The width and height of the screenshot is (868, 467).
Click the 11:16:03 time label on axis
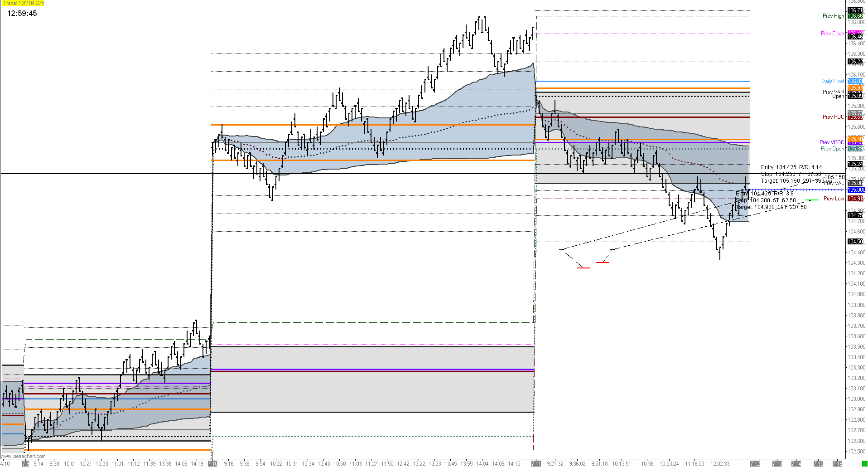pos(694,464)
